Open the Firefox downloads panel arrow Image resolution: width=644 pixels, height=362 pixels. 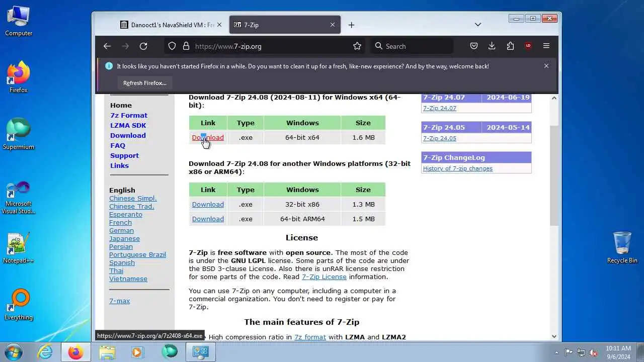[492, 46]
